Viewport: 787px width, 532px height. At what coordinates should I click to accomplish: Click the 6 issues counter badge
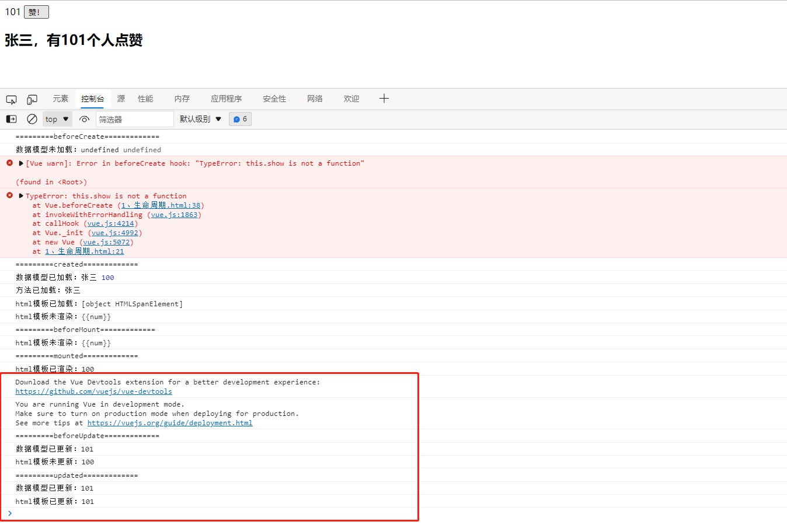pyautogui.click(x=240, y=119)
